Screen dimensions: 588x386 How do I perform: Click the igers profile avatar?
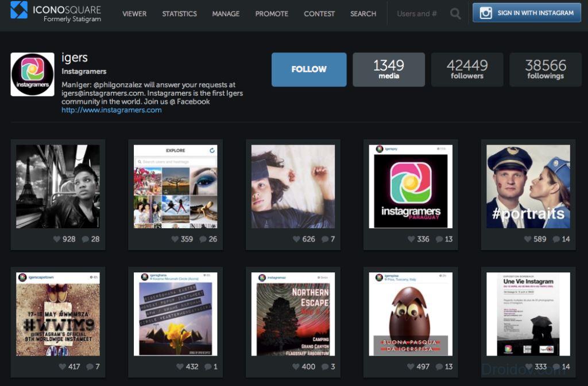(x=33, y=74)
